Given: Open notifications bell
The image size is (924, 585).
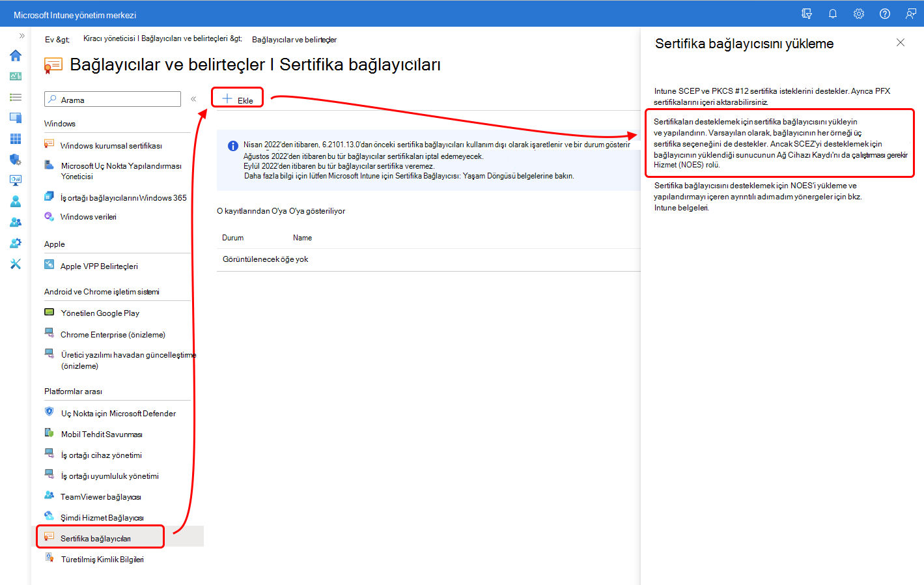Looking at the screenshot, I should (x=833, y=14).
